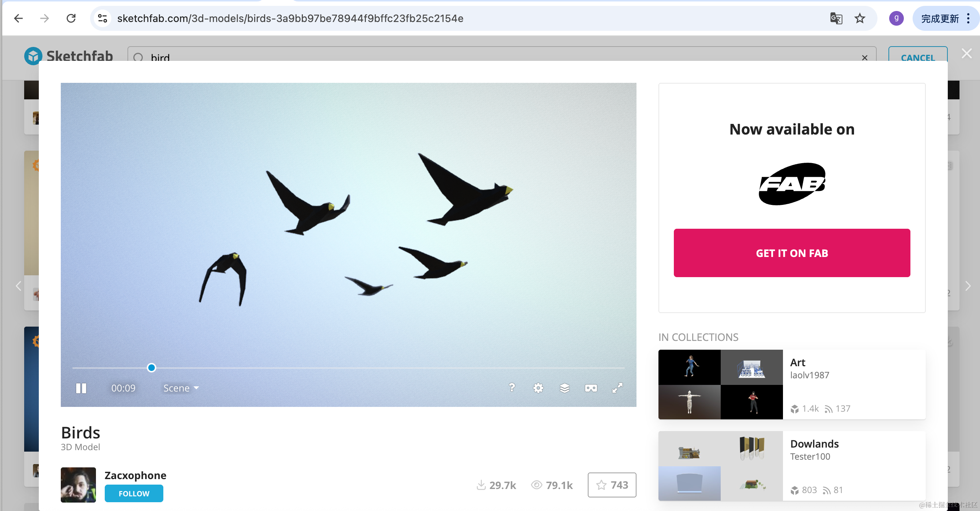The image size is (980, 511).
Task: Like the model with the 743 star button
Action: point(612,485)
